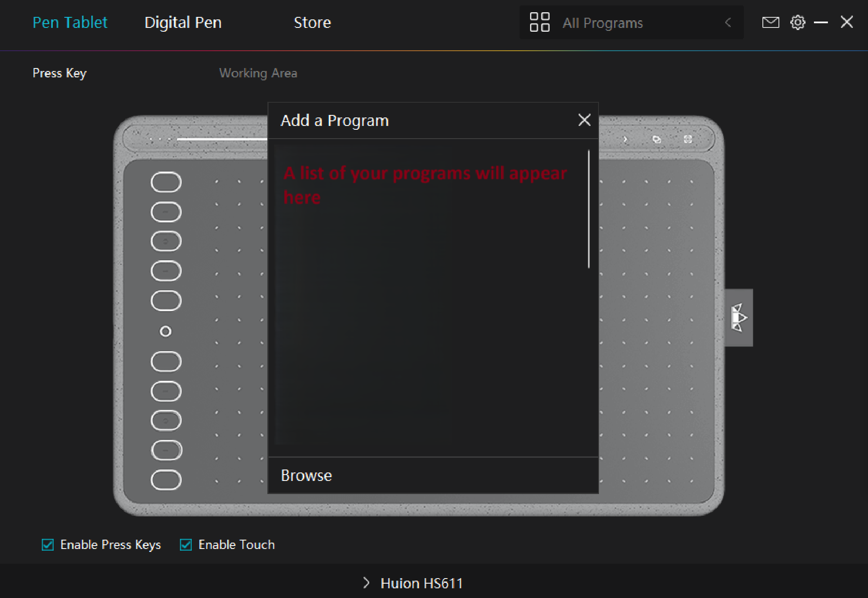The width and height of the screenshot is (868, 598).
Task: Uncheck Enable Press Keys checkbox
Action: (48, 545)
